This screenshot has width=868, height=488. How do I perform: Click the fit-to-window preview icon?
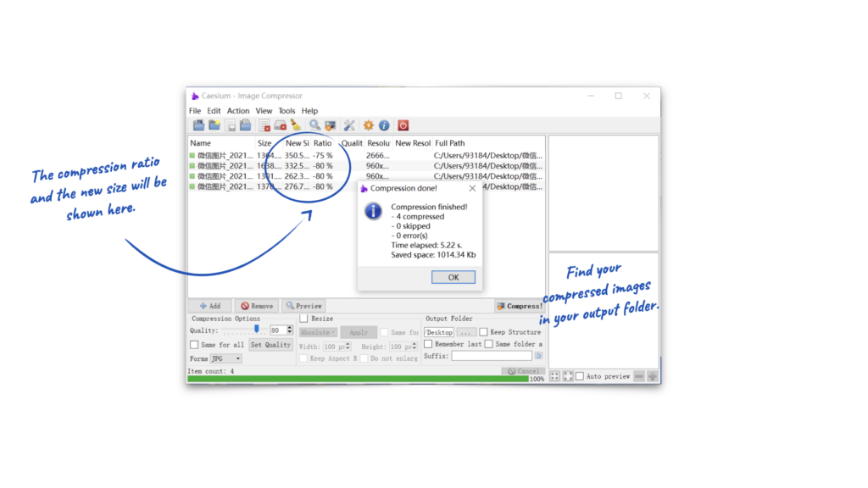point(554,376)
